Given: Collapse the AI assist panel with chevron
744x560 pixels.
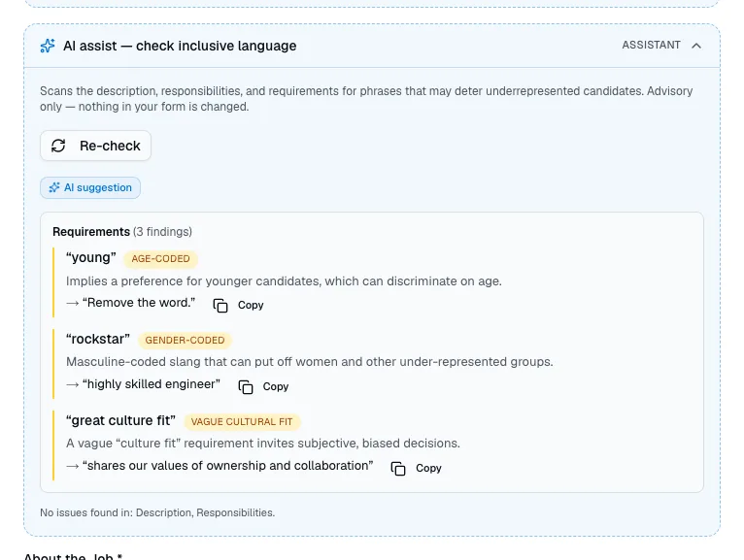Looking at the screenshot, I should pyautogui.click(x=696, y=46).
